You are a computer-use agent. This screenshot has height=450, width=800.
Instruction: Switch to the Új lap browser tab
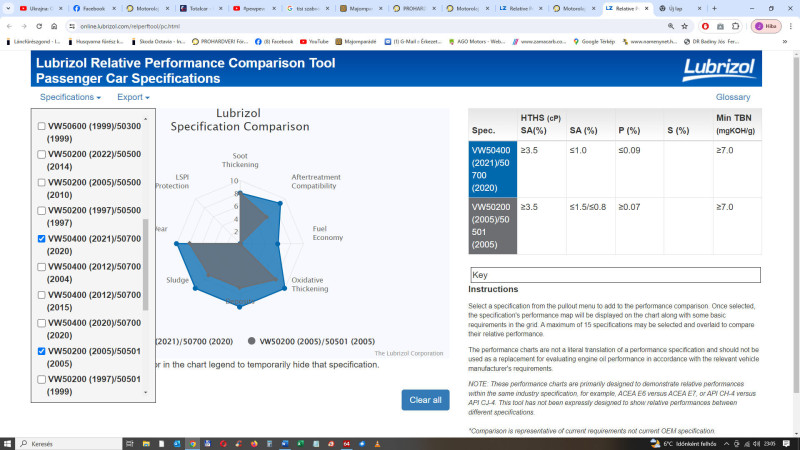coord(680,8)
